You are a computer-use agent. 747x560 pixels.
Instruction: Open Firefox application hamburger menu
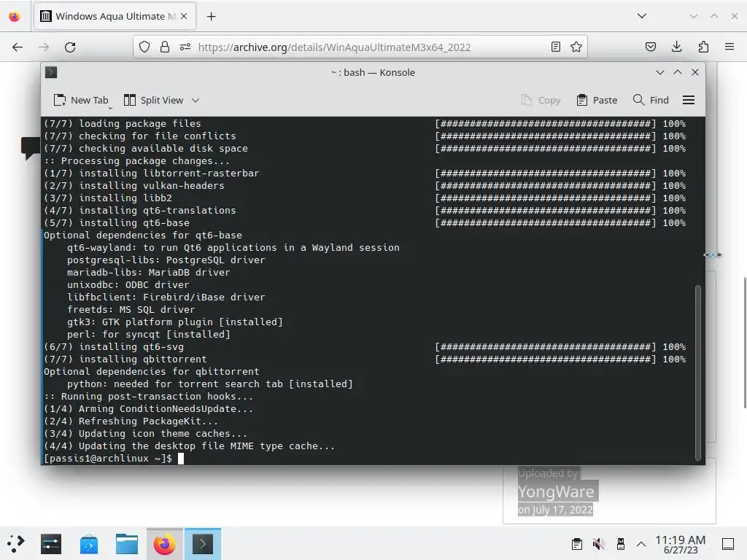coord(729,47)
